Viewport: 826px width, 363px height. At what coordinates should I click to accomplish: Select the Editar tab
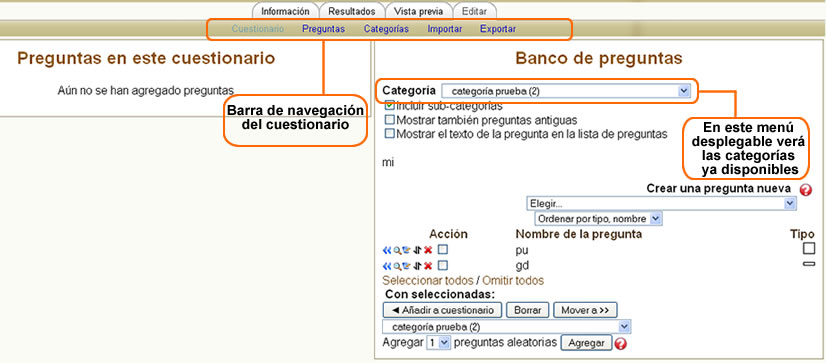pyautogui.click(x=475, y=11)
